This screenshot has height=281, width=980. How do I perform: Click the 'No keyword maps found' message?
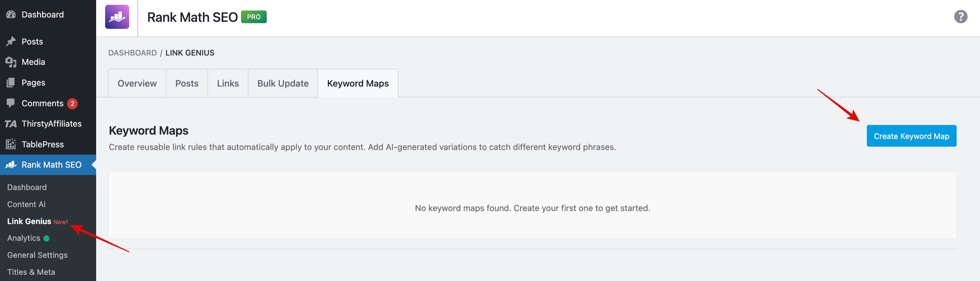click(532, 208)
